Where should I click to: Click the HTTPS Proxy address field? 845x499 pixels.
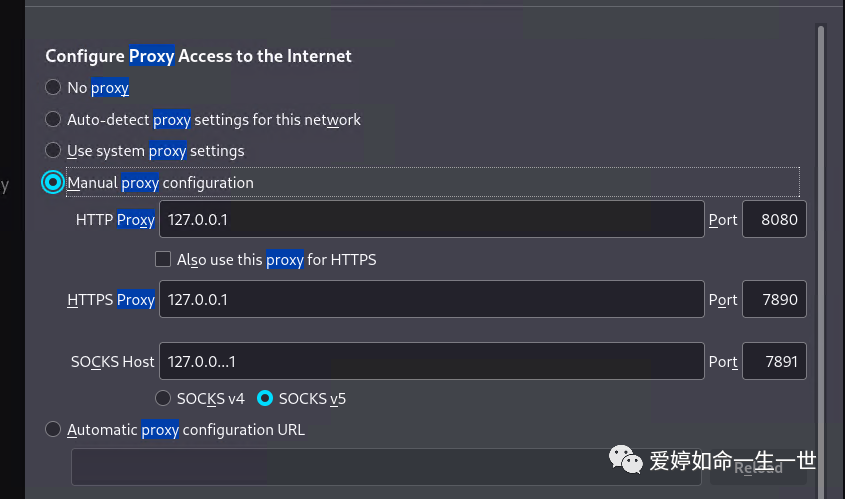click(432, 299)
